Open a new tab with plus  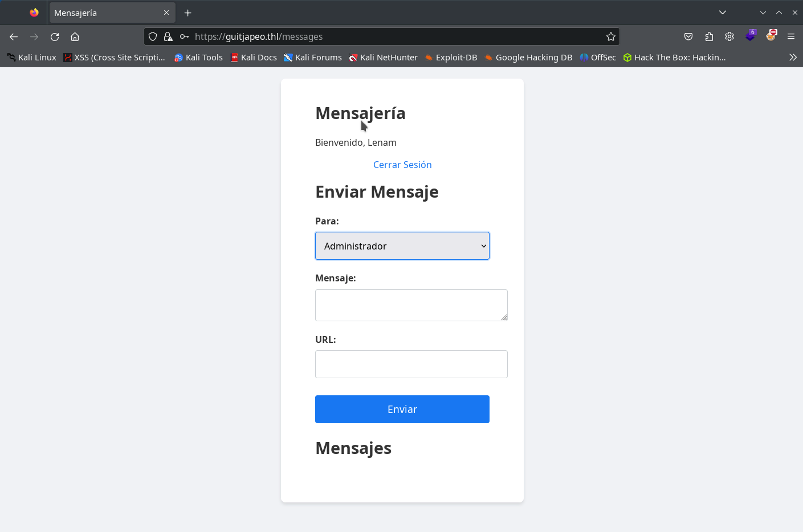click(x=188, y=13)
